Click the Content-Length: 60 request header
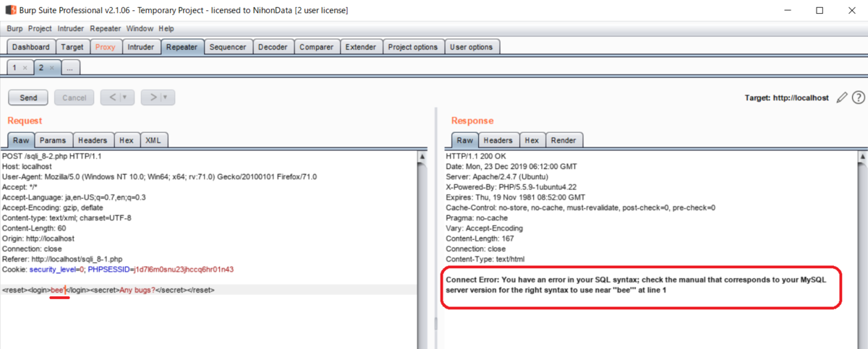 (x=35, y=228)
